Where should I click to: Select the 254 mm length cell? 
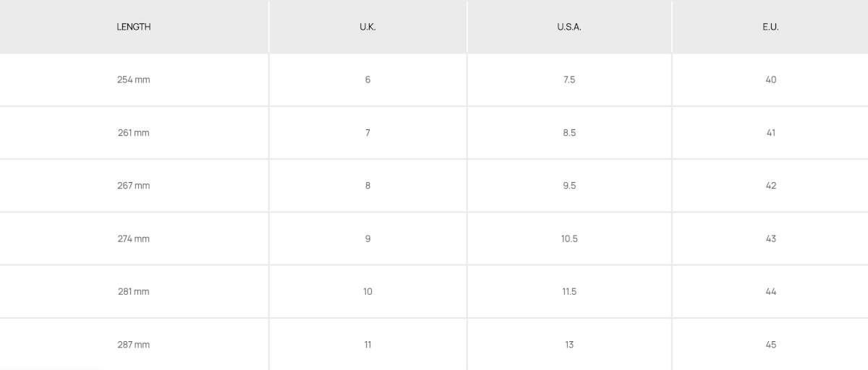(134, 79)
